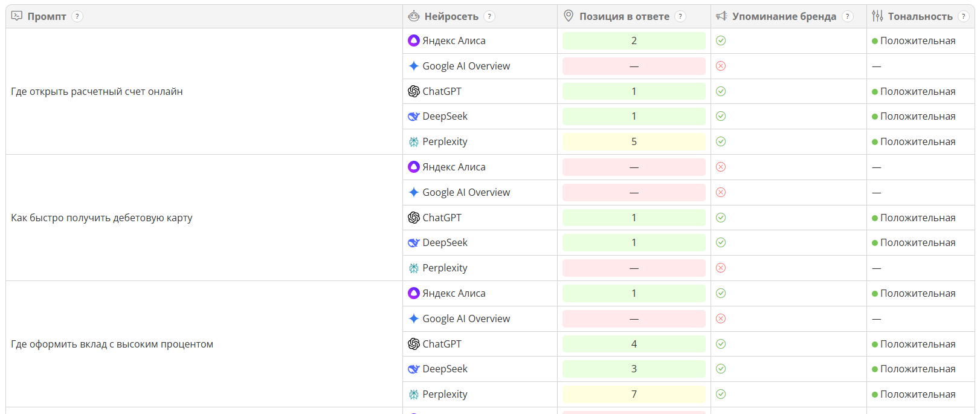Viewport: 980px width, 414px height.
Task: Click the green check for Perplexity in расчетный счет prompt
Action: [721, 141]
